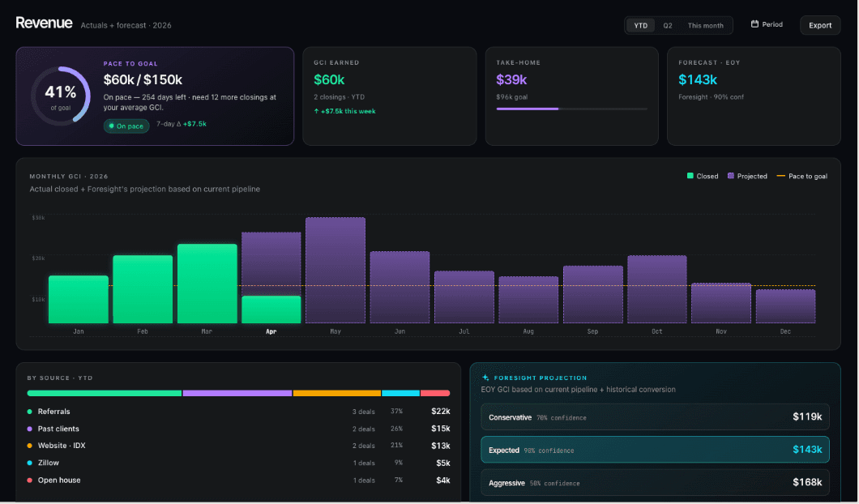Screen dimensions: 859x504
Task: Select the Zillow source label
Action: (48, 463)
